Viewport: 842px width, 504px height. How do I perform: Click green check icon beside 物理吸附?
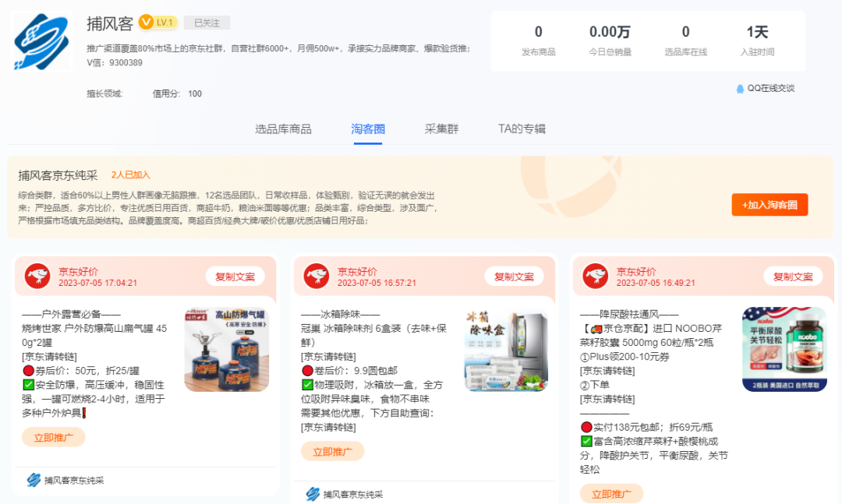307,384
